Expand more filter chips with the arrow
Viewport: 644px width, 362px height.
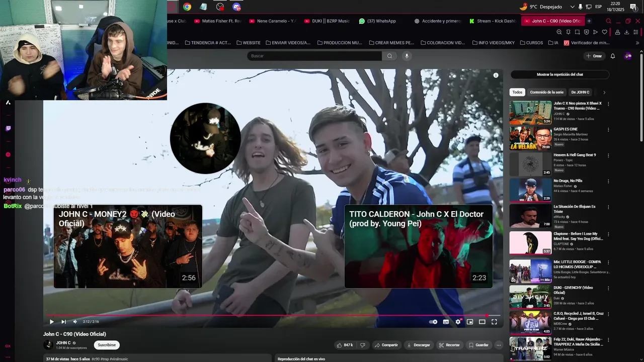[x=604, y=92]
